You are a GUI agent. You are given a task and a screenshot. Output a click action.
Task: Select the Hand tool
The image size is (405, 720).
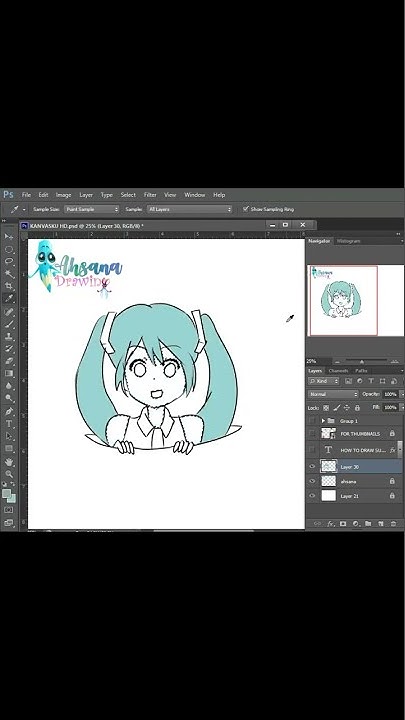(9, 462)
